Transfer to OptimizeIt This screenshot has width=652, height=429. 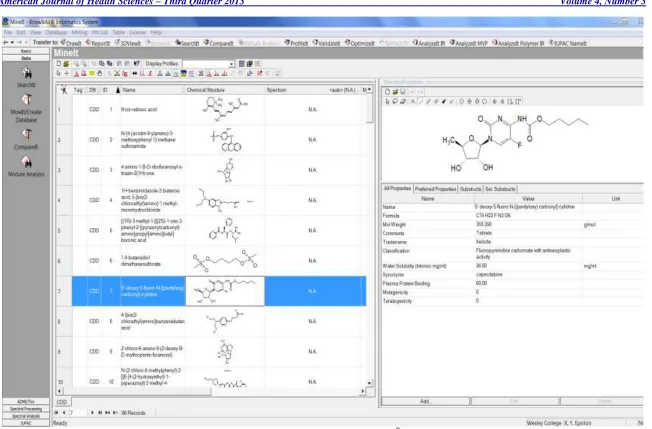pyautogui.click(x=360, y=43)
